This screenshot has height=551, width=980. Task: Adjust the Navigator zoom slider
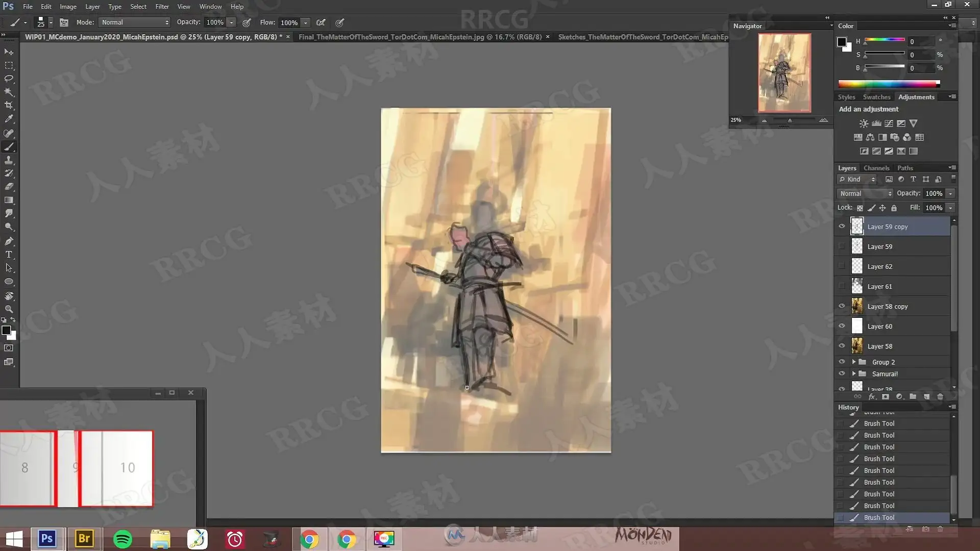click(790, 120)
